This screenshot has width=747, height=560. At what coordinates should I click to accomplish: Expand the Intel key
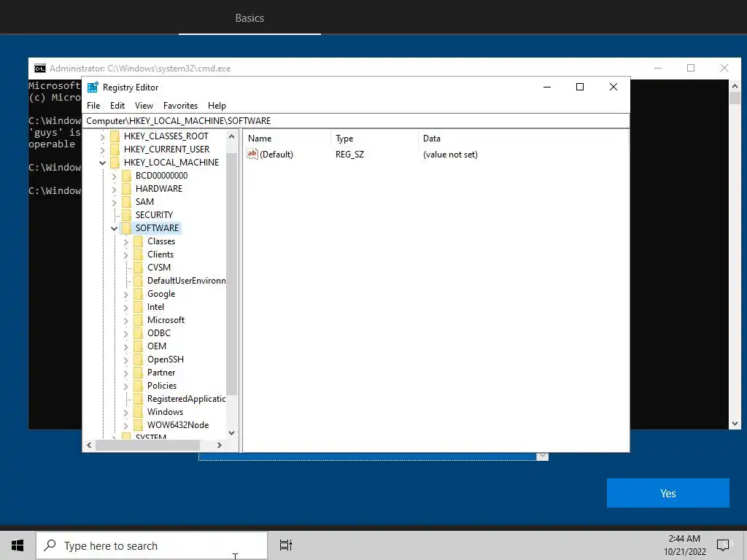125,308
